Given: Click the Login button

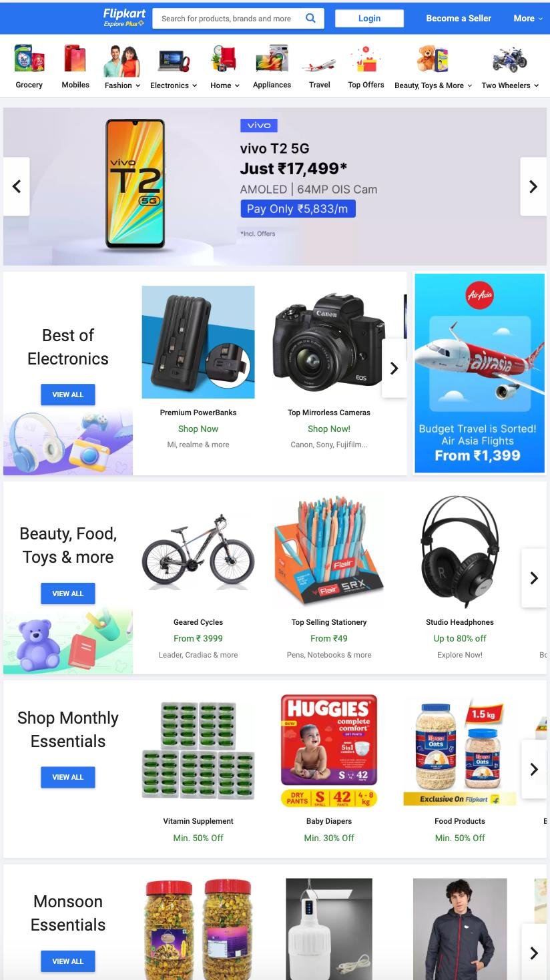Looking at the screenshot, I should (369, 18).
